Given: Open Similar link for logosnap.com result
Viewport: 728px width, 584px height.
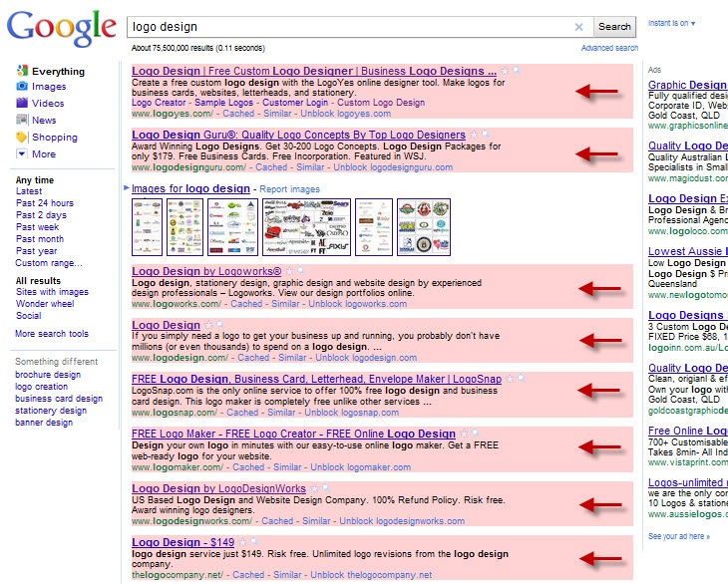Looking at the screenshot, I should click(281, 413).
